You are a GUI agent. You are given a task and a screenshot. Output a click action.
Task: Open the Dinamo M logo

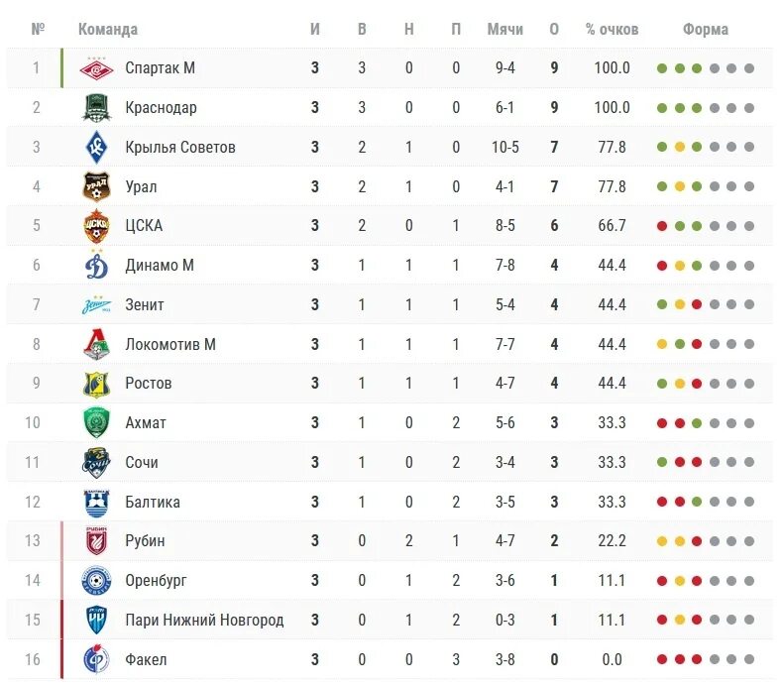[x=96, y=265]
